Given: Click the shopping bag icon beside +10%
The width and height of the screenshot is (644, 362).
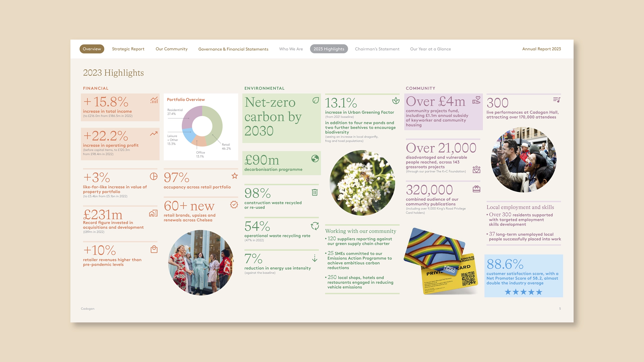Looking at the screenshot, I should [154, 249].
